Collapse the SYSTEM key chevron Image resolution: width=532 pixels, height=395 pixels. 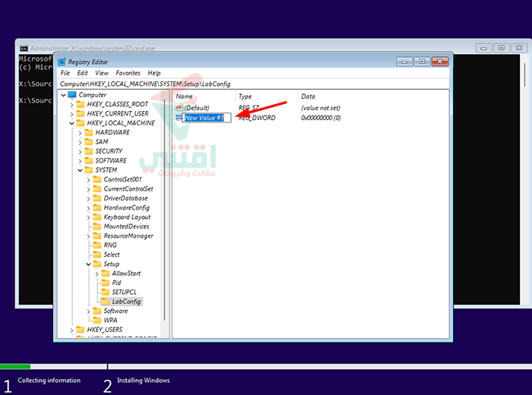80,170
